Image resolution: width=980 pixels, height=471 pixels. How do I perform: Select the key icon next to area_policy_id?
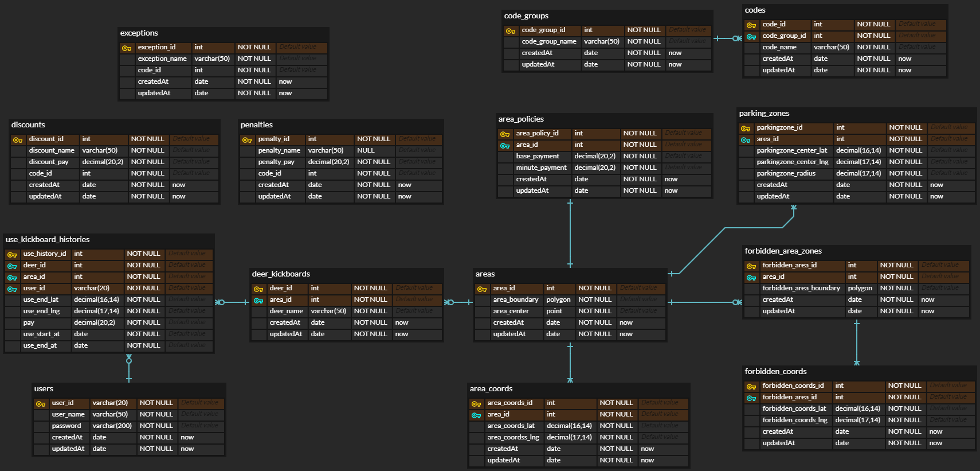[505, 134]
